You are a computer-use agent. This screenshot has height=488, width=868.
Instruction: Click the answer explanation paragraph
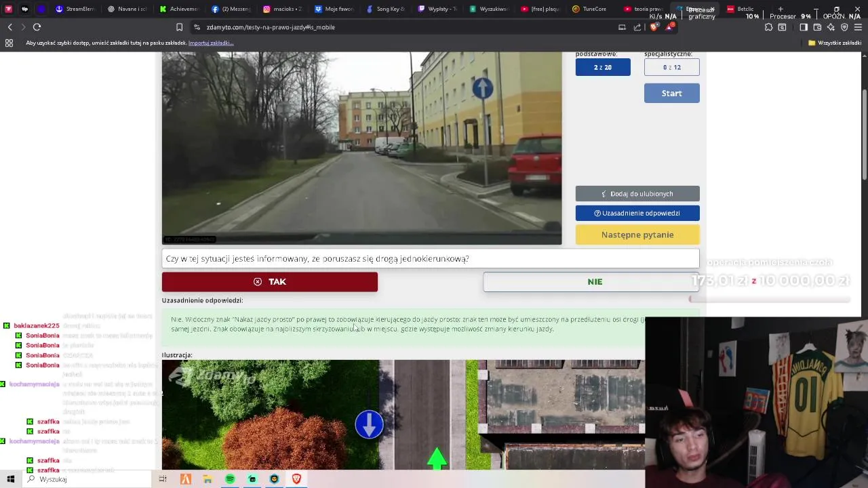407,324
